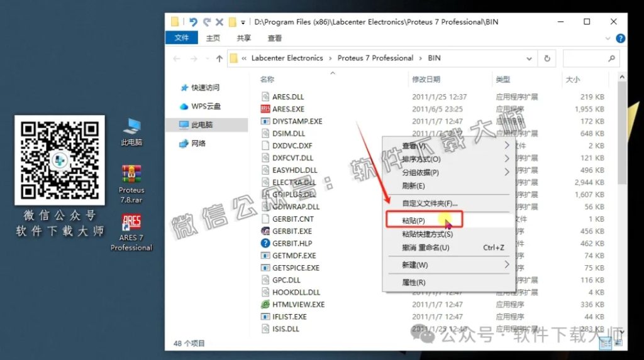Select the GERBIT.EXE file icon
This screenshot has width=644, height=360.
[265, 231]
